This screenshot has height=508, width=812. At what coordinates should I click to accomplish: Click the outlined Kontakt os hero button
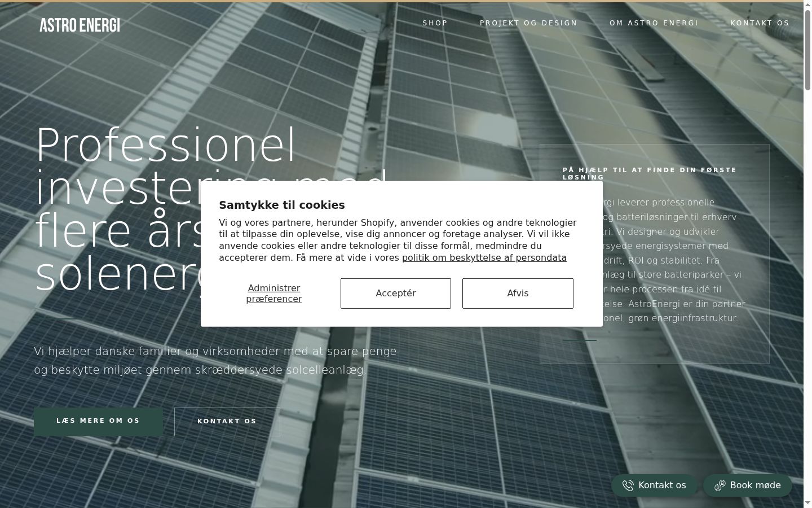(x=227, y=422)
